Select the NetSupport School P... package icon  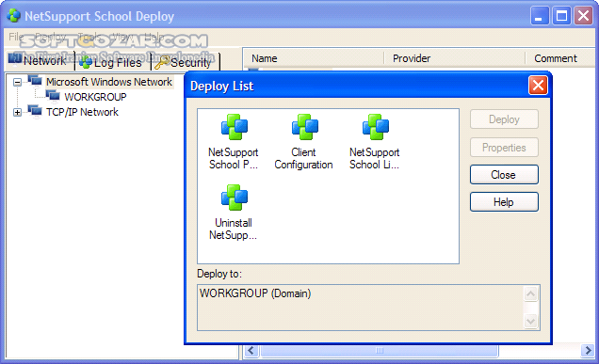tap(235, 127)
